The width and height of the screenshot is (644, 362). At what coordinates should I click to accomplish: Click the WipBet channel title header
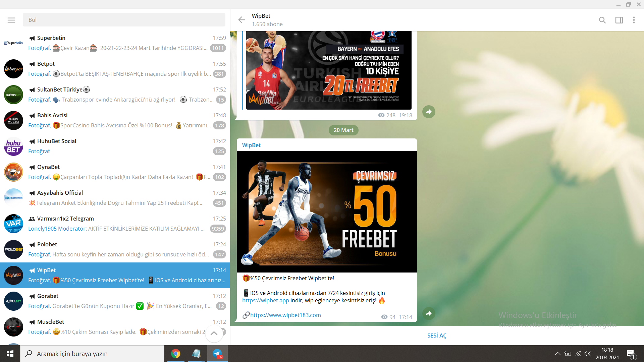261,16
